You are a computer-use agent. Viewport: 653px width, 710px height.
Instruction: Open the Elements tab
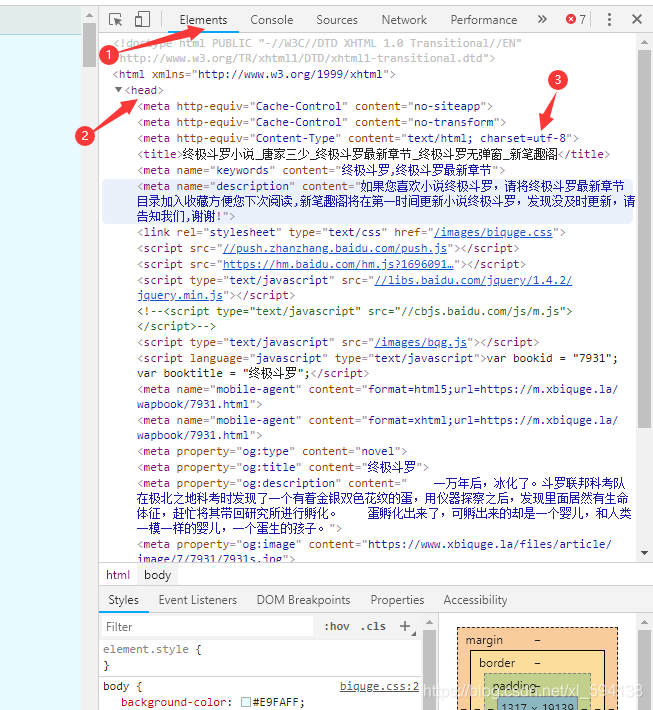(203, 20)
